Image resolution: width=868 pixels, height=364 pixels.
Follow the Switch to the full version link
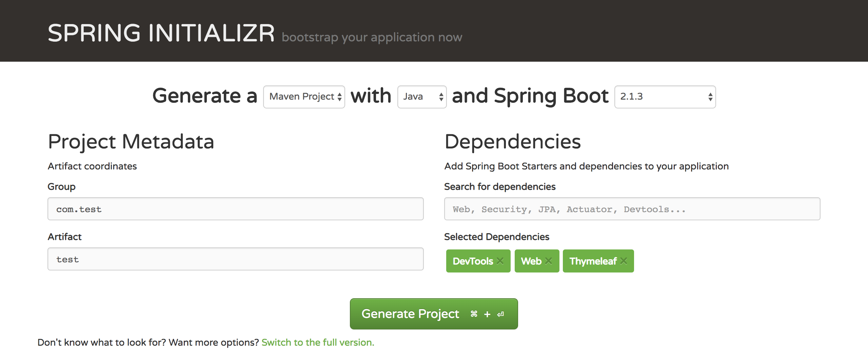click(318, 343)
